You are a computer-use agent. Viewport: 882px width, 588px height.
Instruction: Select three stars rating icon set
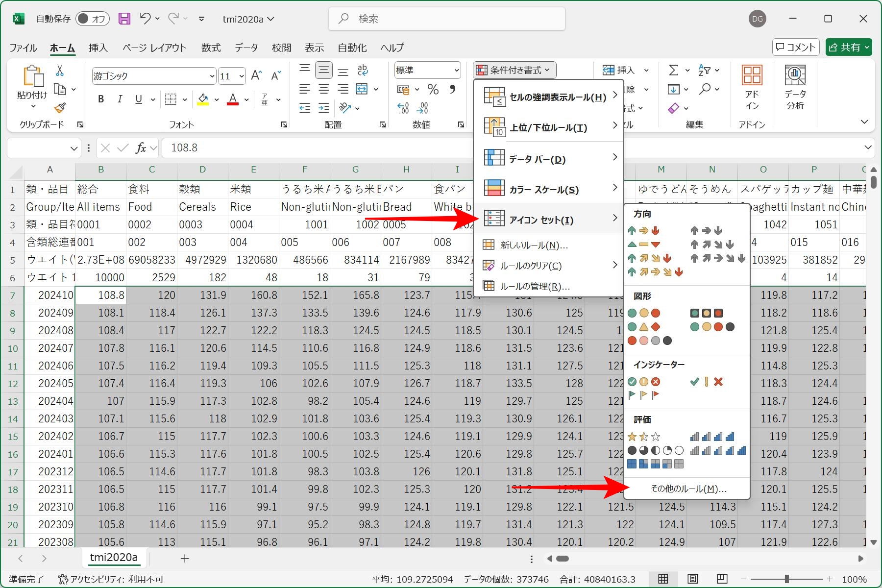[x=644, y=437]
